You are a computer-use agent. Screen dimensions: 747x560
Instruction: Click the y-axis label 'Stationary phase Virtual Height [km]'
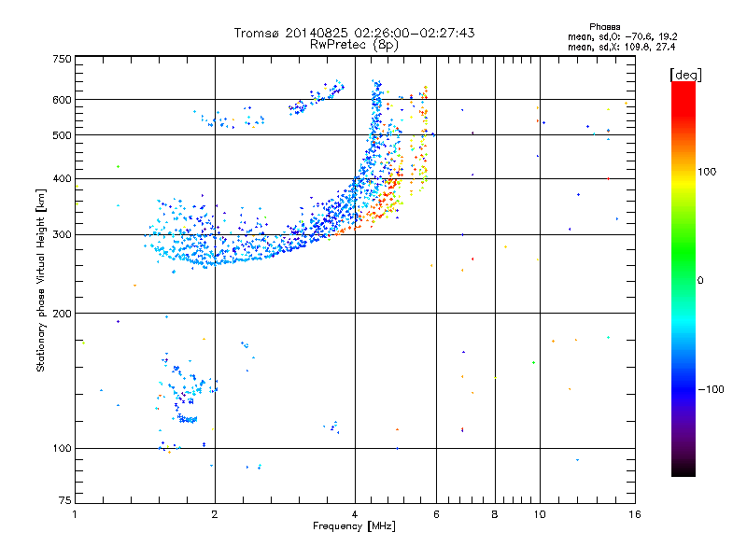(40, 281)
